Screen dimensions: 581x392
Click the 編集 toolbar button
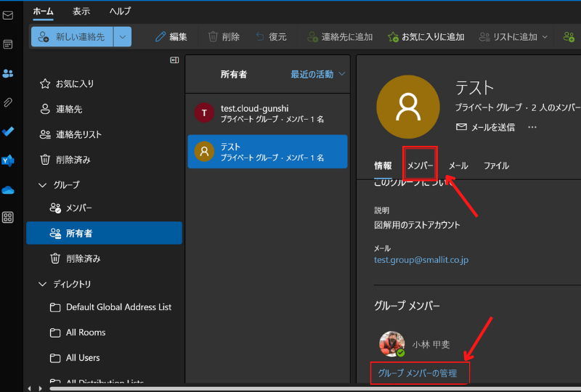(171, 37)
